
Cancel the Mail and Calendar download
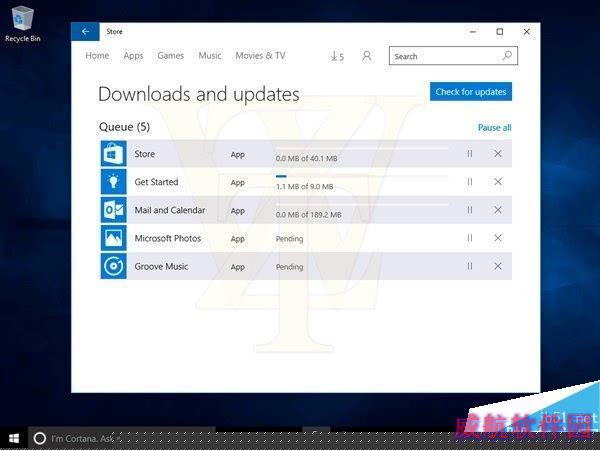point(498,210)
